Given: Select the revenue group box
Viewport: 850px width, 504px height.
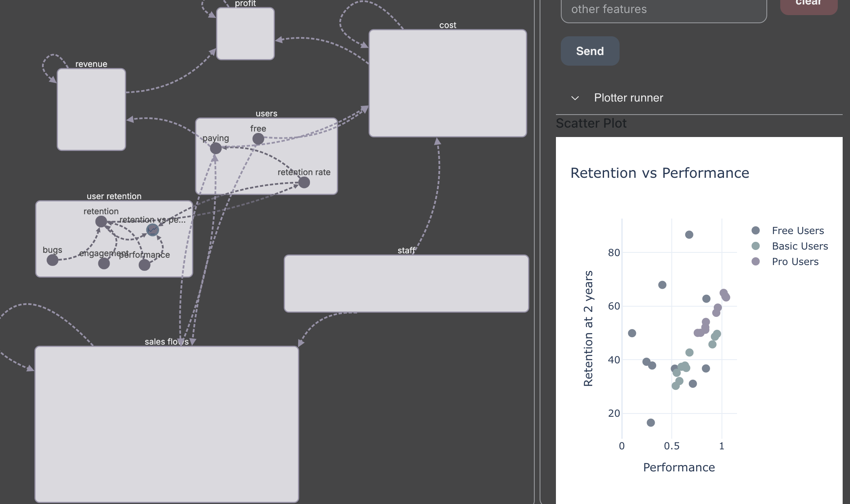Looking at the screenshot, I should [x=91, y=109].
